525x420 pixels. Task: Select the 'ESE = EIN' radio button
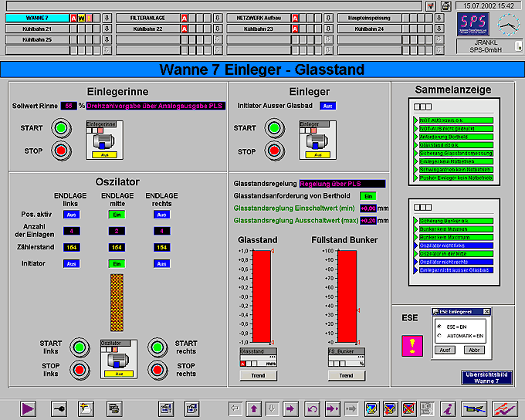(439, 327)
